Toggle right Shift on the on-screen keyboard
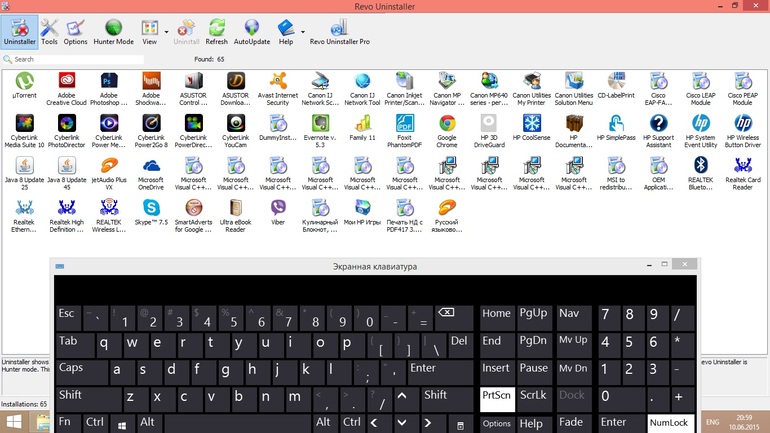This screenshot has height=433, width=770. point(446,399)
